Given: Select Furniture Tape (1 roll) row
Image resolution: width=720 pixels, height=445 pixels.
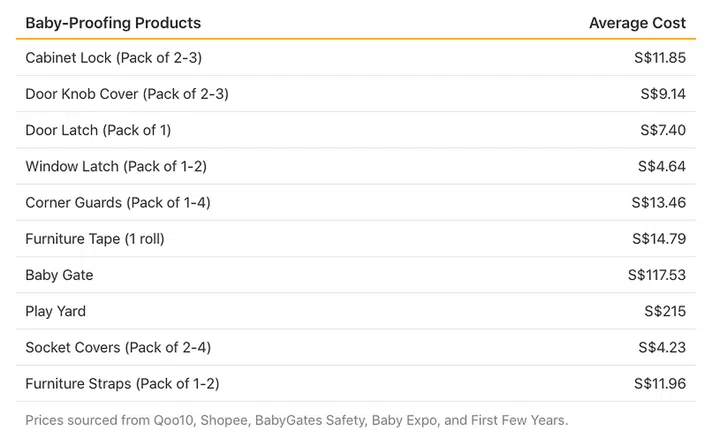Looking at the screenshot, I should pos(95,239).
